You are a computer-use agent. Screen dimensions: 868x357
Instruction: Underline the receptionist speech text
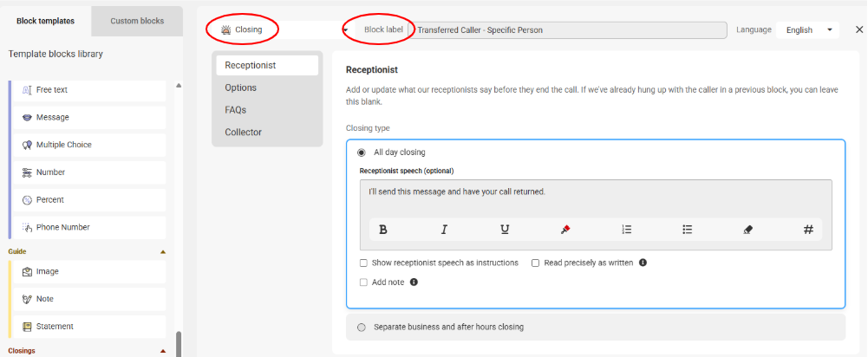pyautogui.click(x=505, y=230)
